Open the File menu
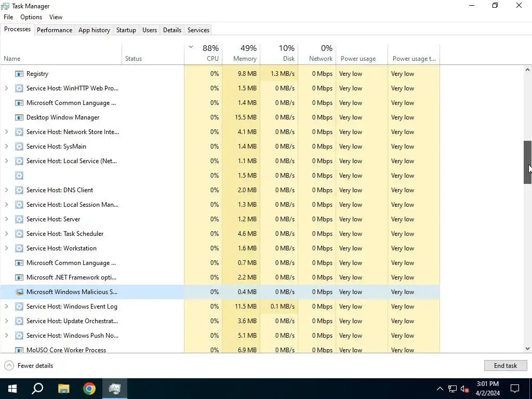 click(x=8, y=17)
